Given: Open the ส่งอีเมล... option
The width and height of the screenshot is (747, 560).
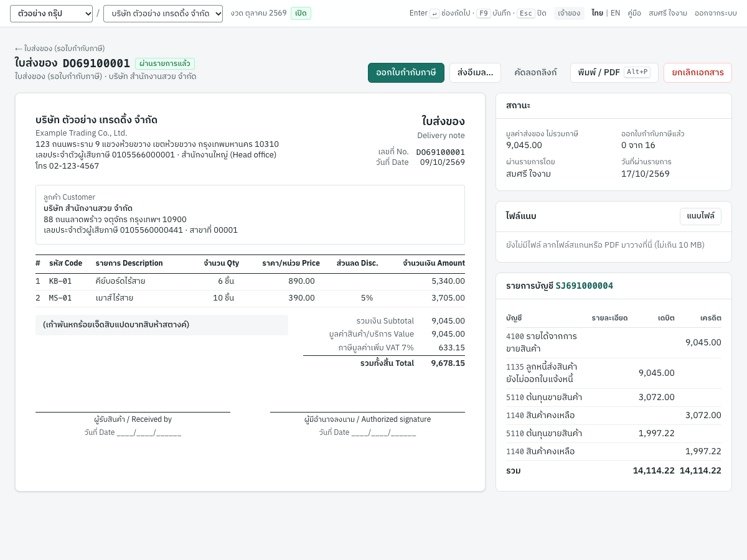Looking at the screenshot, I should (x=475, y=73).
